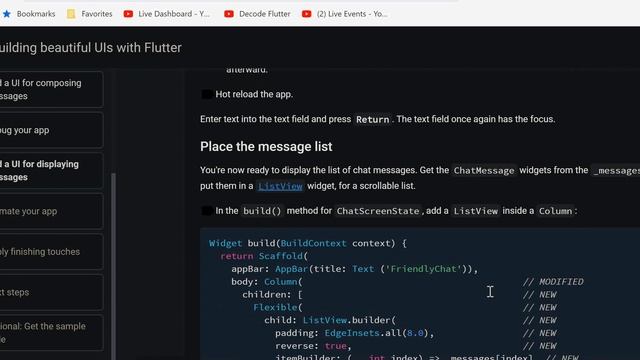
Task: Open the Bookmarks bar entry
Action: pyautogui.click(x=29, y=14)
